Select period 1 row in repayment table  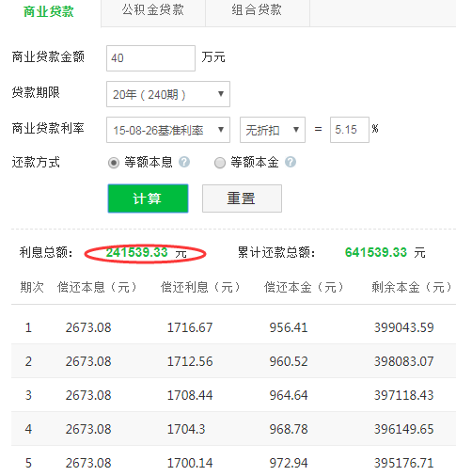[233, 327]
